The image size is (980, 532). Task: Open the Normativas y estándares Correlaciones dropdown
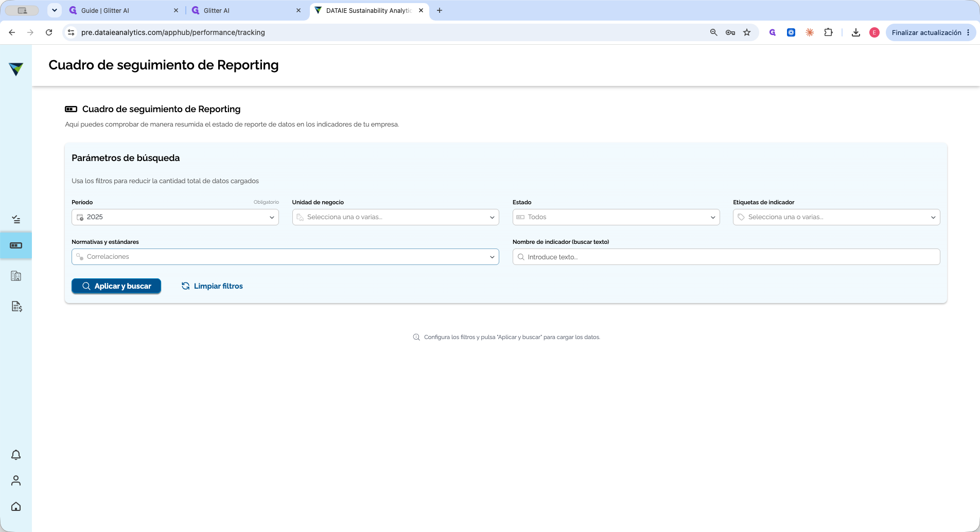pos(285,257)
